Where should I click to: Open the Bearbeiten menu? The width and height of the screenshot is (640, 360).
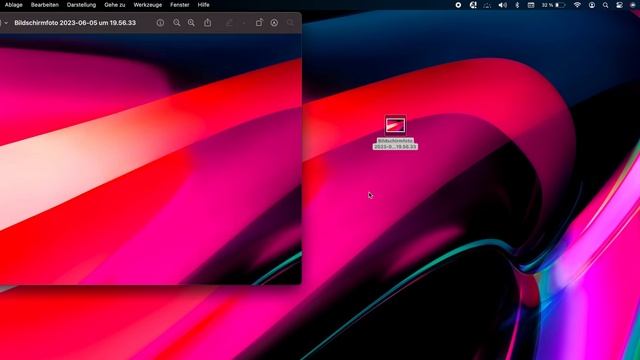click(x=45, y=5)
